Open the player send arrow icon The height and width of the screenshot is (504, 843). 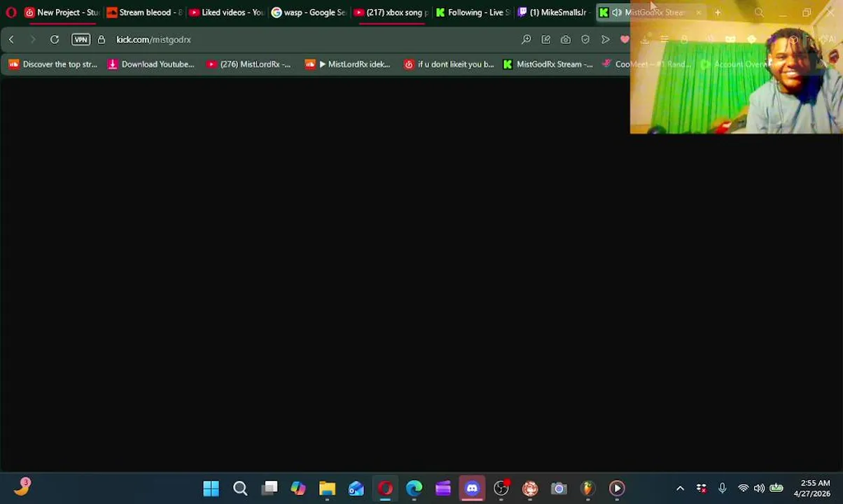pos(606,40)
